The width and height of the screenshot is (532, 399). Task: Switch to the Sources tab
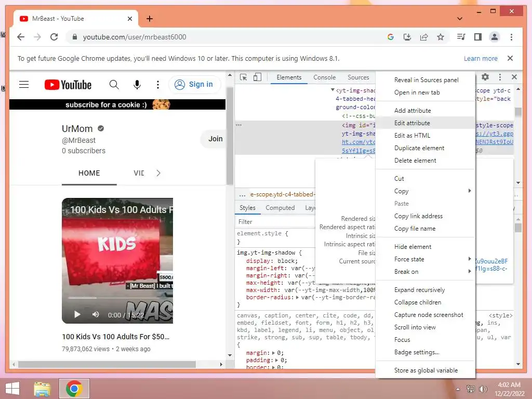pos(358,77)
